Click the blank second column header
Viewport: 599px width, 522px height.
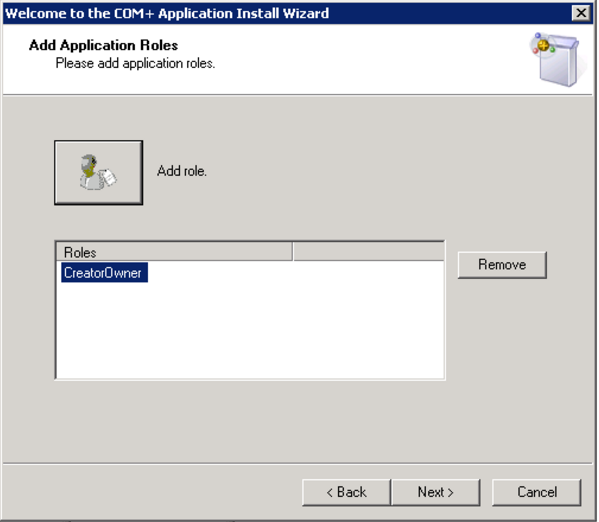click(369, 252)
